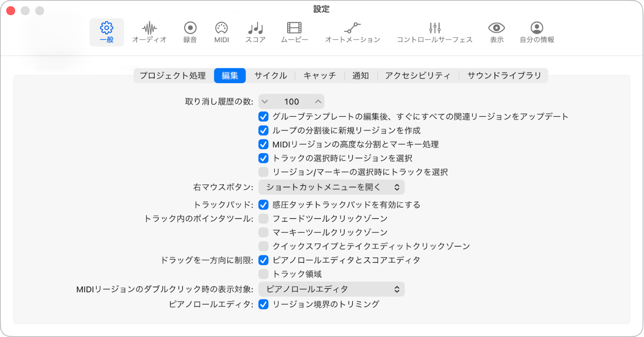Open the スコア notes settings pane
The height and width of the screenshot is (337, 644).
pyautogui.click(x=256, y=32)
